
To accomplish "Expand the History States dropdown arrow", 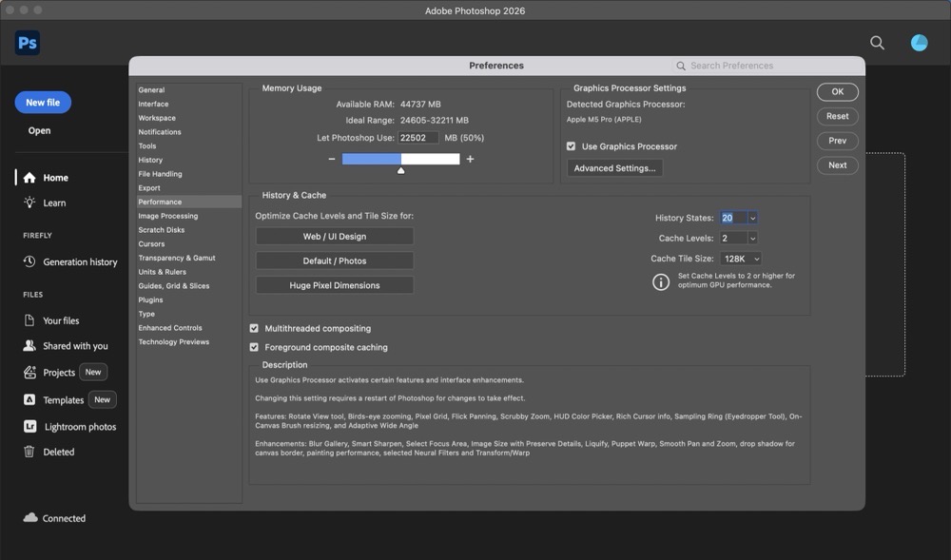I will [x=752, y=218].
